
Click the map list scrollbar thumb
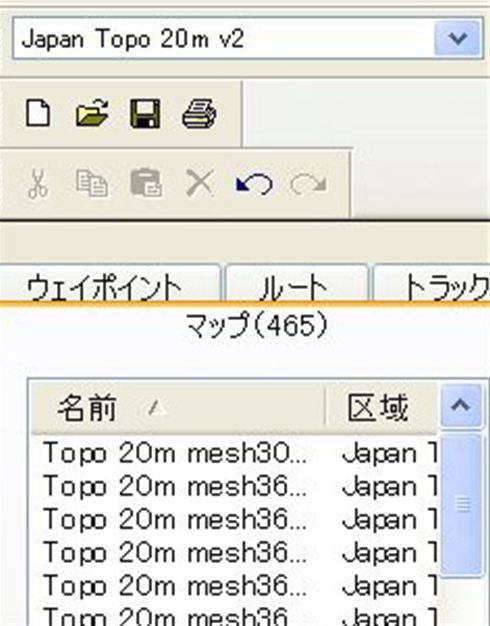click(462, 505)
